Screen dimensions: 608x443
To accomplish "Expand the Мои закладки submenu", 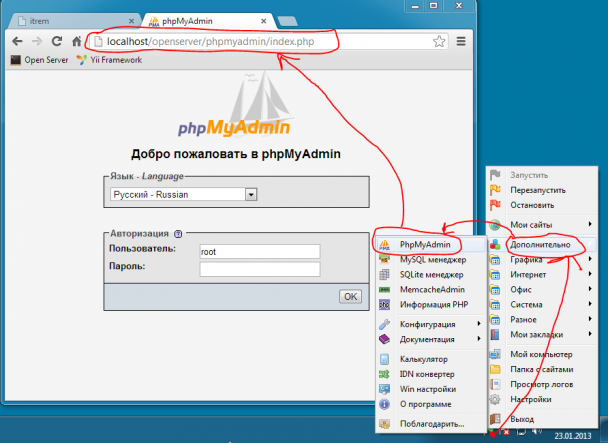I will click(542, 334).
